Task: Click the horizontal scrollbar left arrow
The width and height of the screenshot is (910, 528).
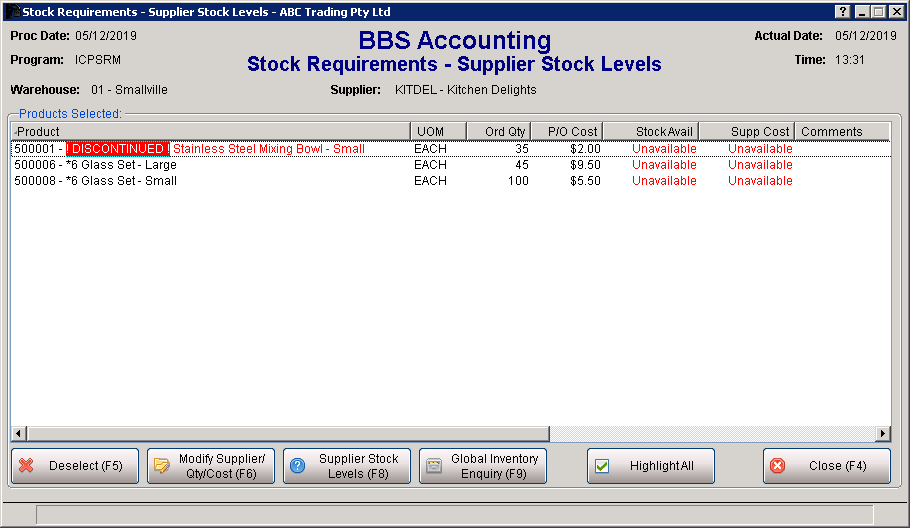Action: (x=18, y=434)
